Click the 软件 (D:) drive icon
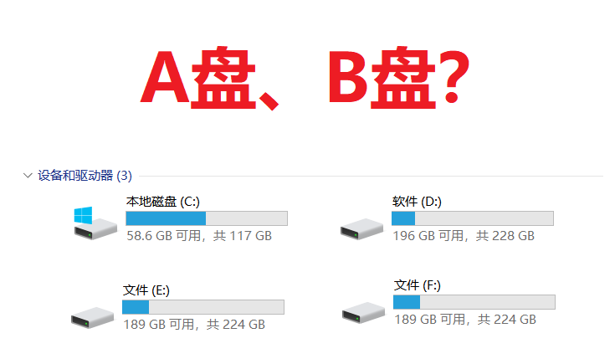Screen dimensions: 615x364 point(361,229)
